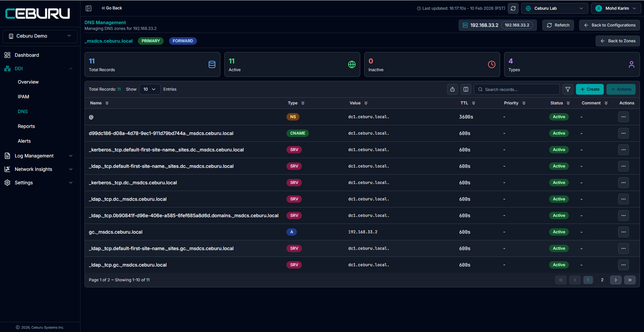Open the Mohd Karim user menu

[616, 8]
